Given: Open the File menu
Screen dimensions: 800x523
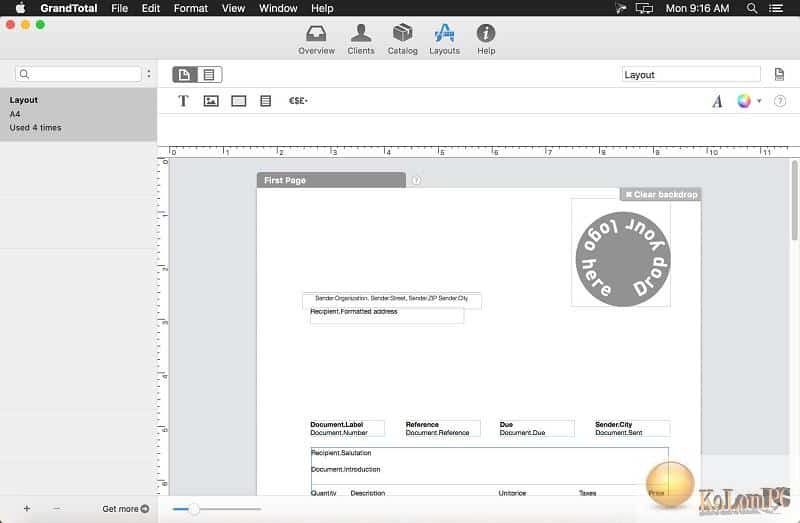Looking at the screenshot, I should (119, 8).
